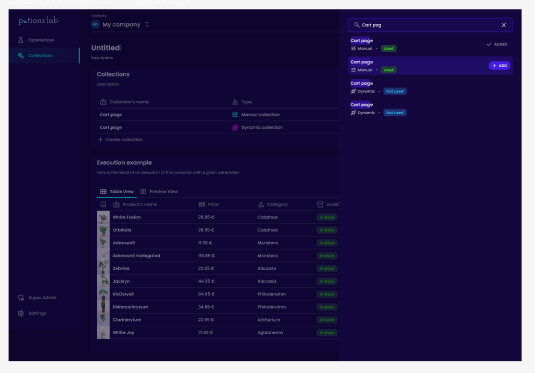
Task: Open the Cart page Dynamic collection row
Action: 218,127
